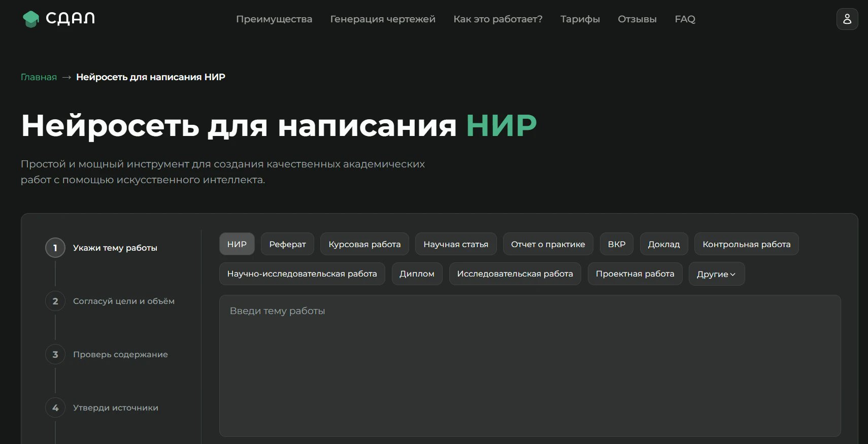The image size is (868, 444).
Task: Focus the Введи тему работы text field
Action: pyautogui.click(x=530, y=366)
